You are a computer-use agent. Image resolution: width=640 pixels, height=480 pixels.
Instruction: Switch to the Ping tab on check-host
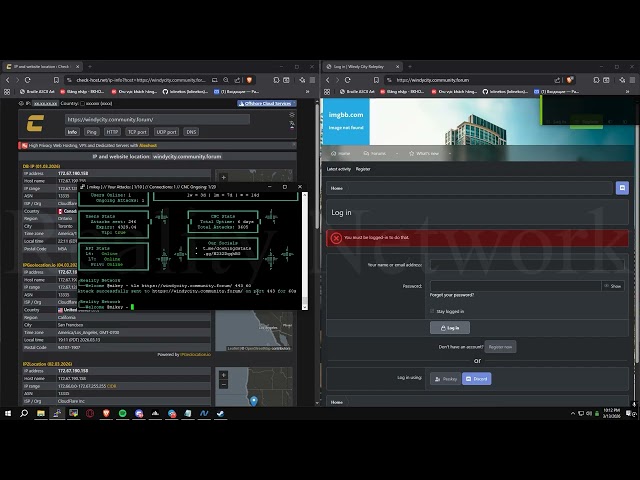(91, 131)
